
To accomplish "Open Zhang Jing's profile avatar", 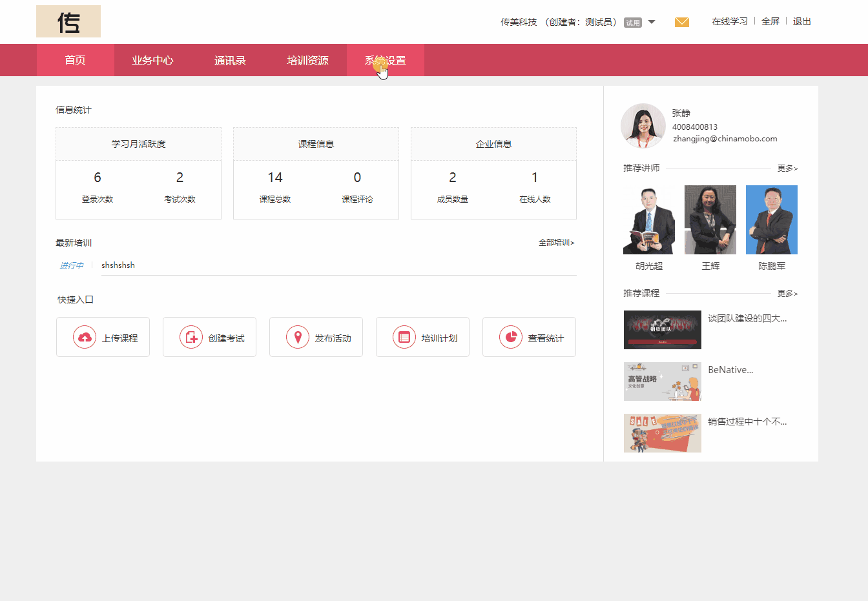I will click(x=643, y=125).
